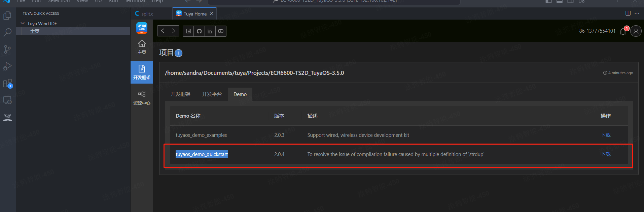Click the 操作 column header
The height and width of the screenshot is (212, 644).
coord(606,116)
